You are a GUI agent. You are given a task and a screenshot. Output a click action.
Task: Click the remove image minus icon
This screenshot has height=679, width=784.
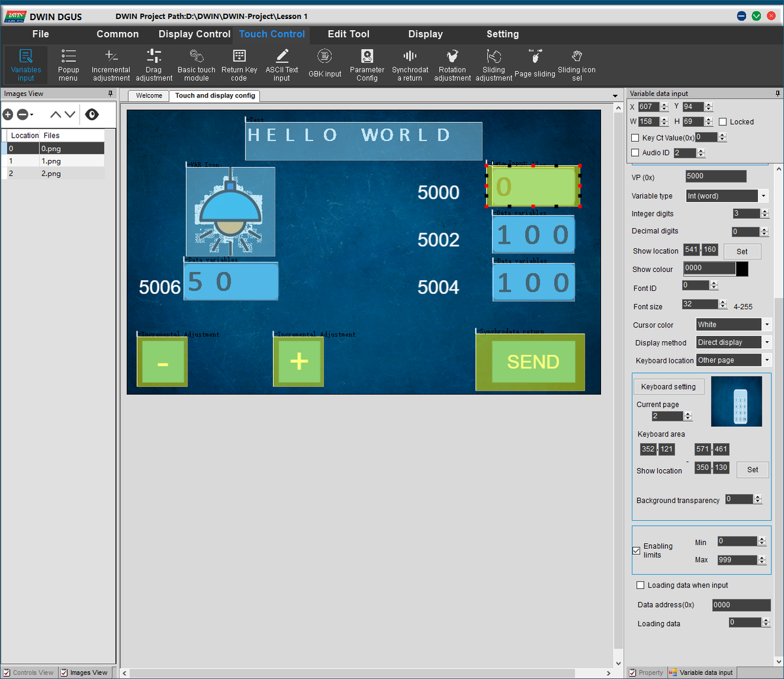point(22,114)
